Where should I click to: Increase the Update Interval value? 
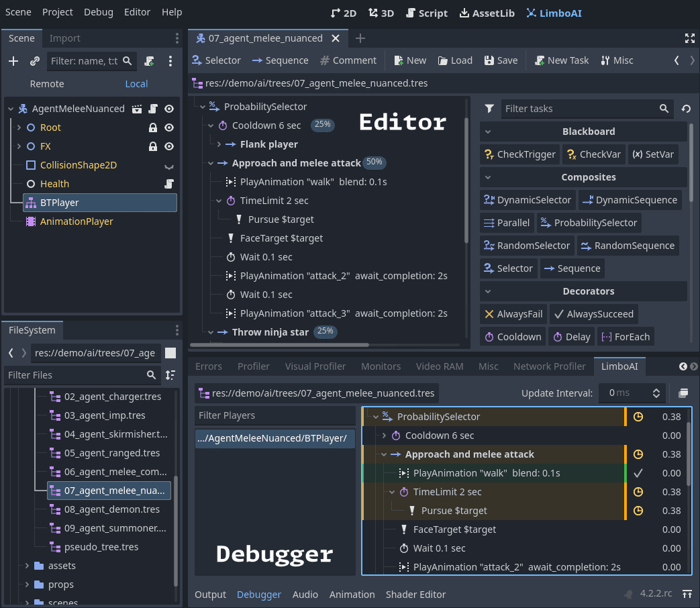[x=655, y=389]
